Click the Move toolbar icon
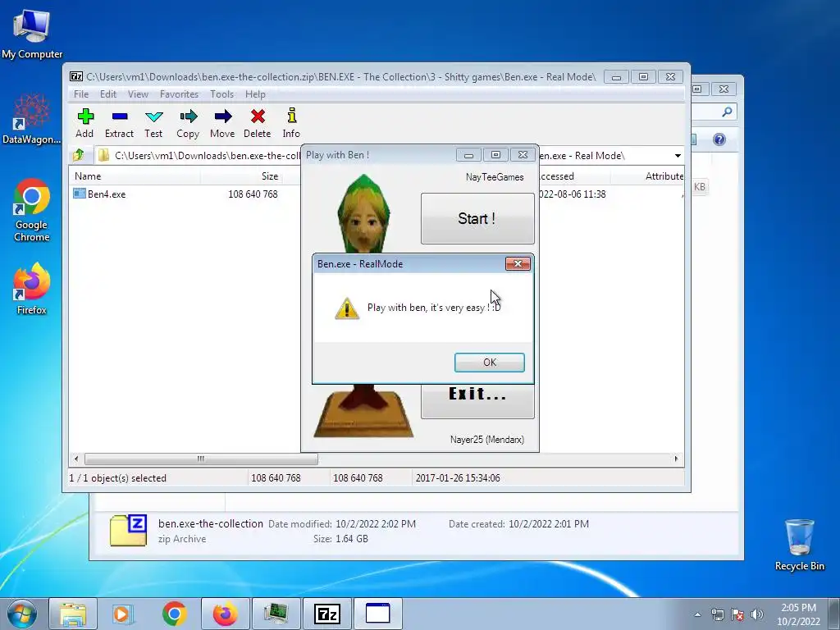 pyautogui.click(x=222, y=123)
